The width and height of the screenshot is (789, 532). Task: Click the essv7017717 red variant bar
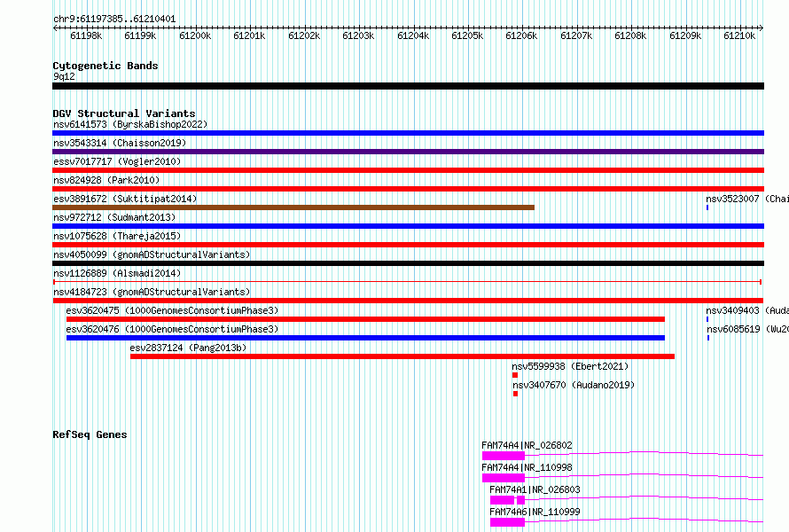click(408, 170)
